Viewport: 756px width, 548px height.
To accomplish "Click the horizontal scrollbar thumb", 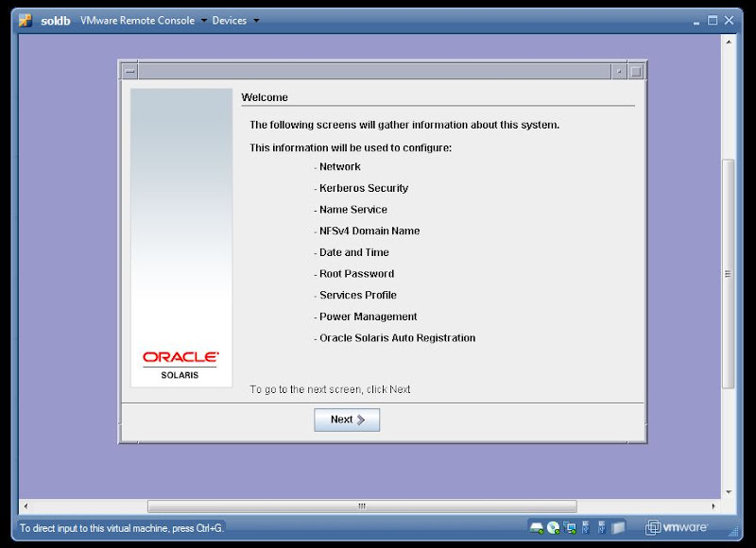I will (x=362, y=506).
